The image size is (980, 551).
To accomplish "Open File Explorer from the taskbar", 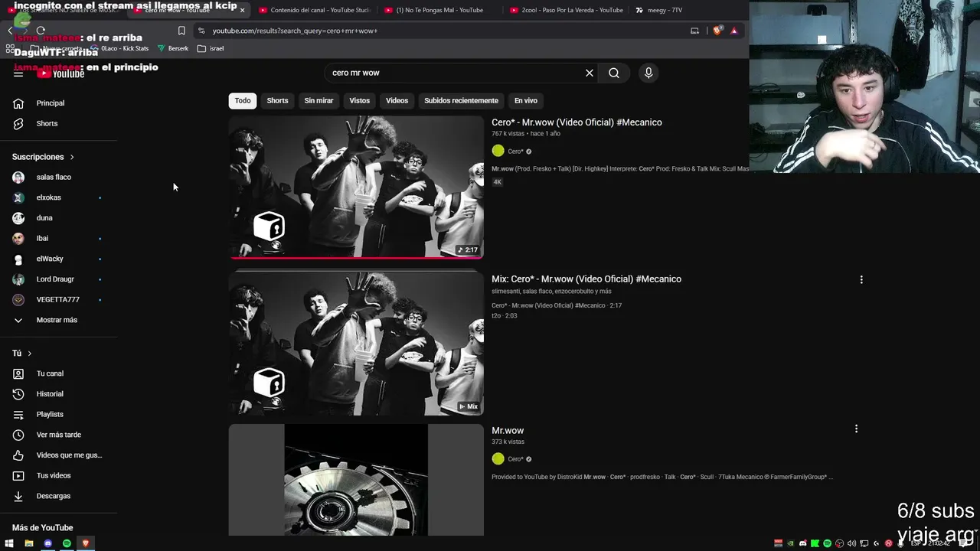I will point(28,543).
